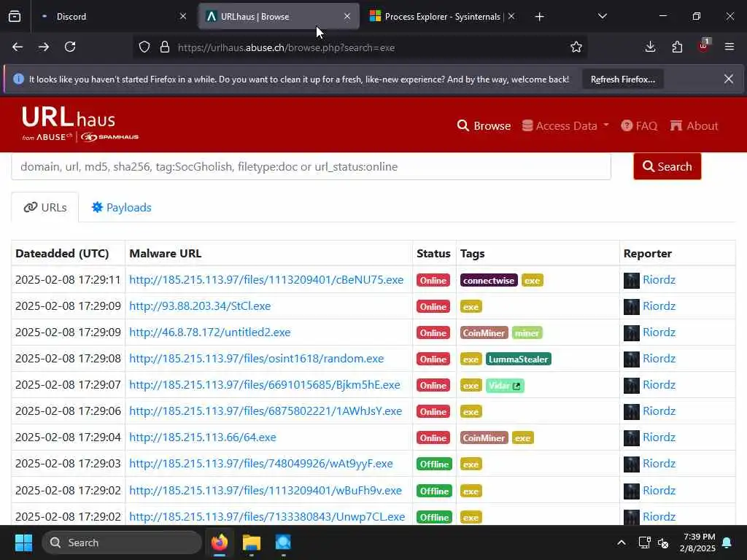Open Firefox downloads panel
Screen dimensions: 747x560
(650, 47)
